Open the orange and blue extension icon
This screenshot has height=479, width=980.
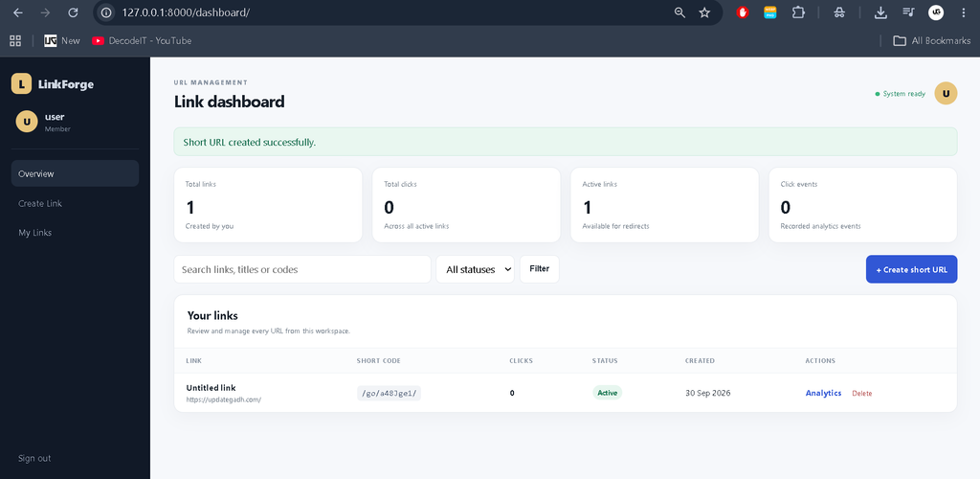pyautogui.click(x=770, y=12)
